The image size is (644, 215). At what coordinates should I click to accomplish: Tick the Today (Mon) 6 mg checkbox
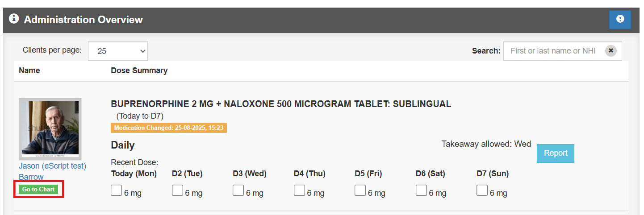[116, 191]
